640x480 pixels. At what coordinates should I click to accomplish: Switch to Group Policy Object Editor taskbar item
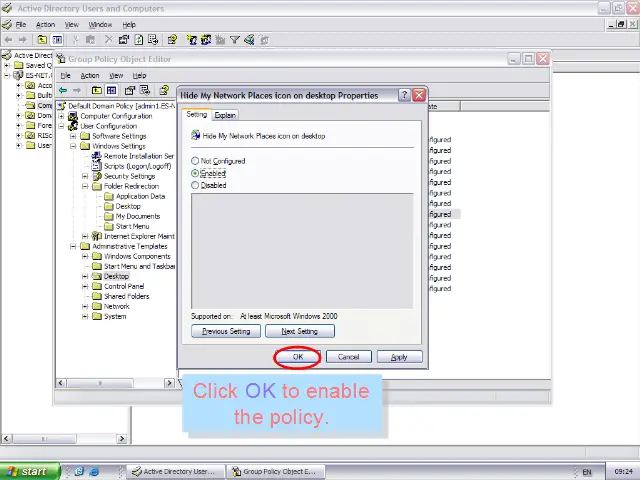pos(276,471)
